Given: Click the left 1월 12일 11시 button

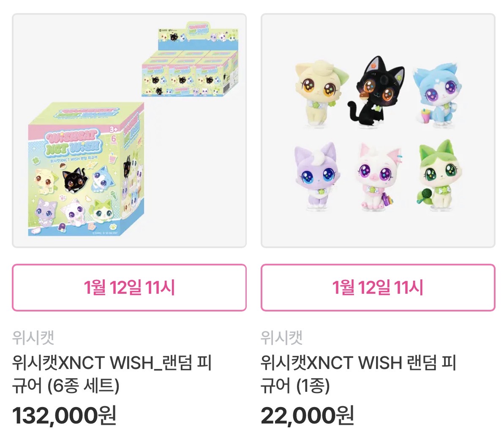Looking at the screenshot, I should [129, 287].
